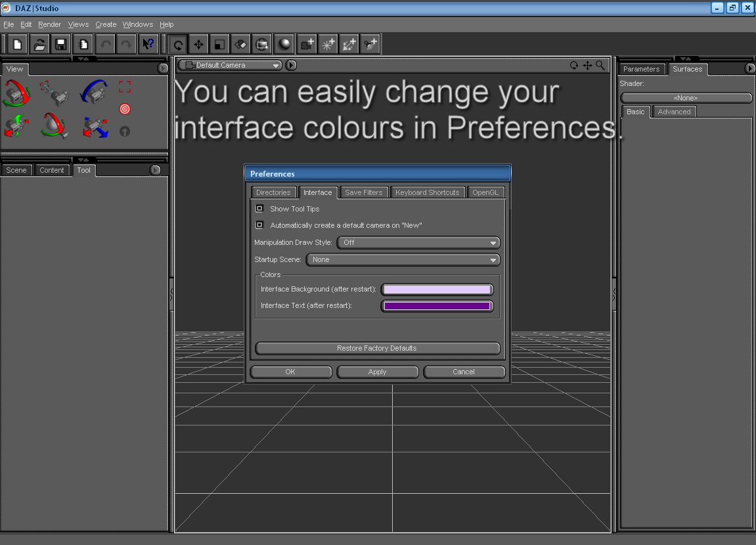Open a file with the folder icon

[39, 45]
